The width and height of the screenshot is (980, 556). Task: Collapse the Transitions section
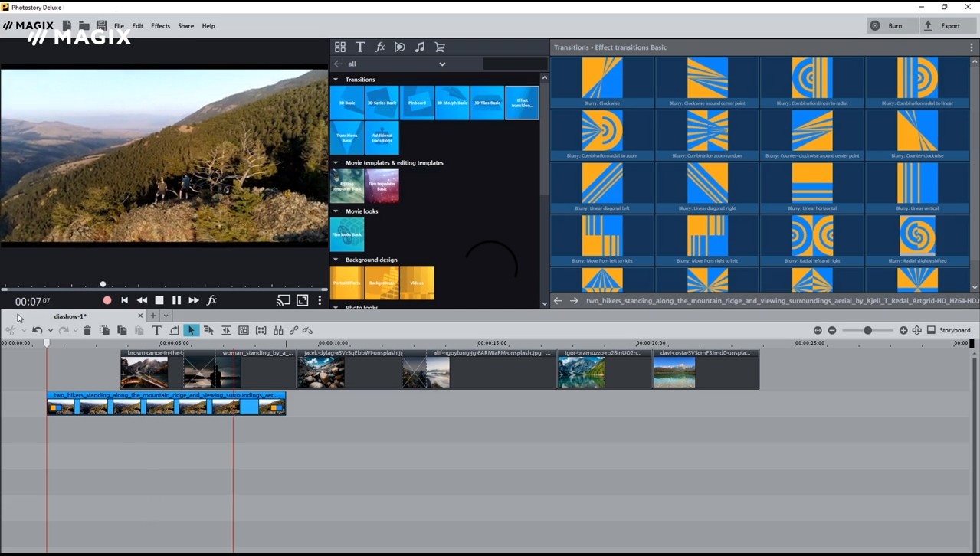coord(336,80)
